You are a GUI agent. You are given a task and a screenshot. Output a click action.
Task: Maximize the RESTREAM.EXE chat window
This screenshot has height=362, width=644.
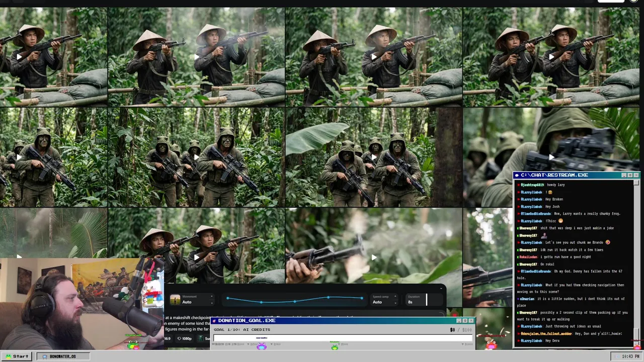pos(630,175)
